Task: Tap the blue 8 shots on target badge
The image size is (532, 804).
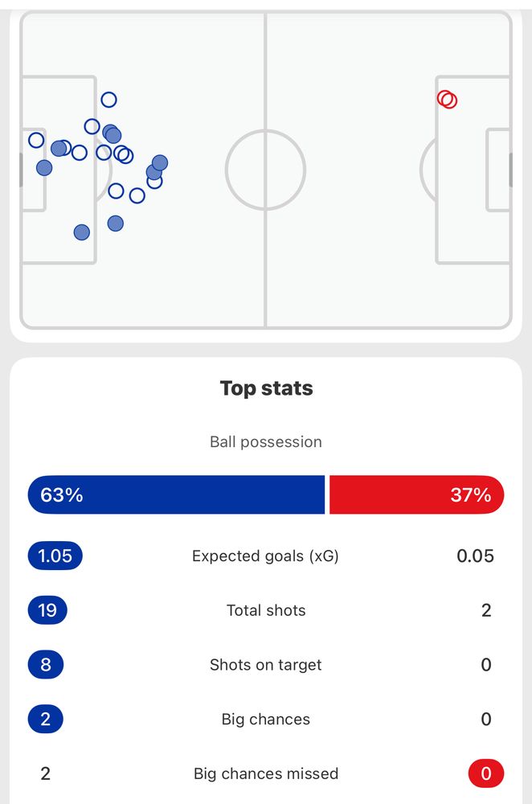Action: [x=46, y=665]
